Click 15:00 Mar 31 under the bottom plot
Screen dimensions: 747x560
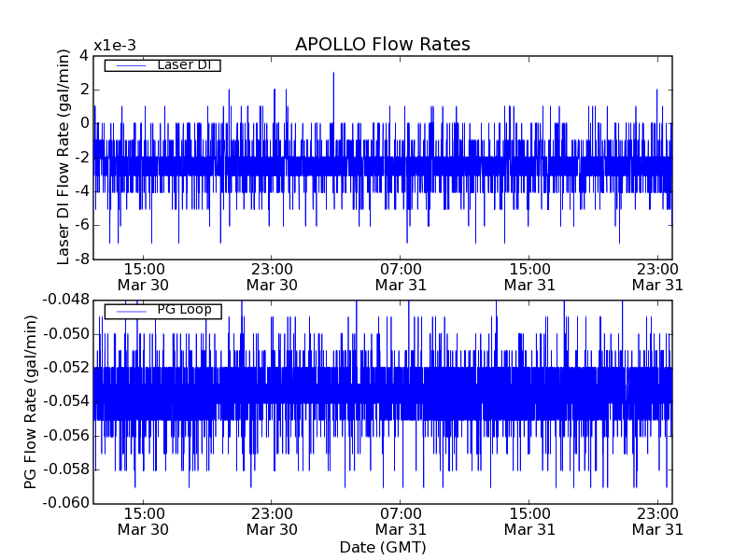[529, 521]
